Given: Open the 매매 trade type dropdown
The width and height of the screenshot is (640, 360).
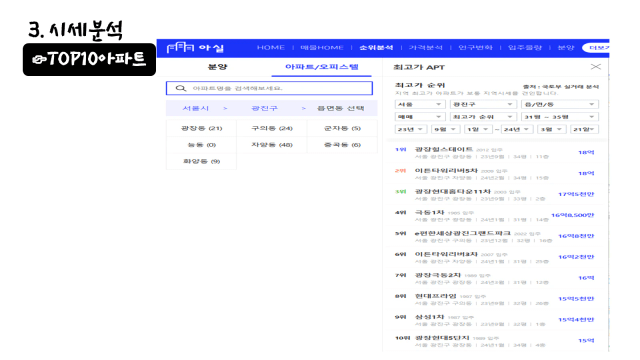Looking at the screenshot, I should (420, 117).
